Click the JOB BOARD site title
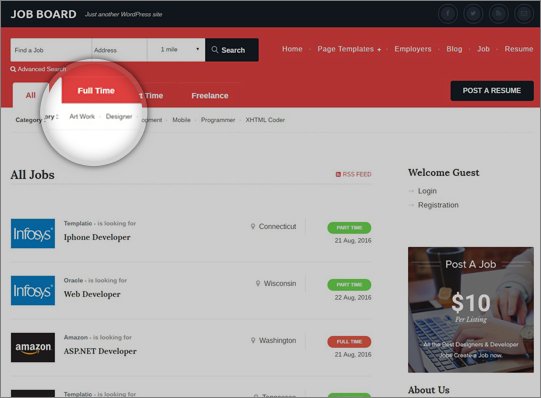Image resolution: width=541 pixels, height=398 pixels. click(x=43, y=14)
